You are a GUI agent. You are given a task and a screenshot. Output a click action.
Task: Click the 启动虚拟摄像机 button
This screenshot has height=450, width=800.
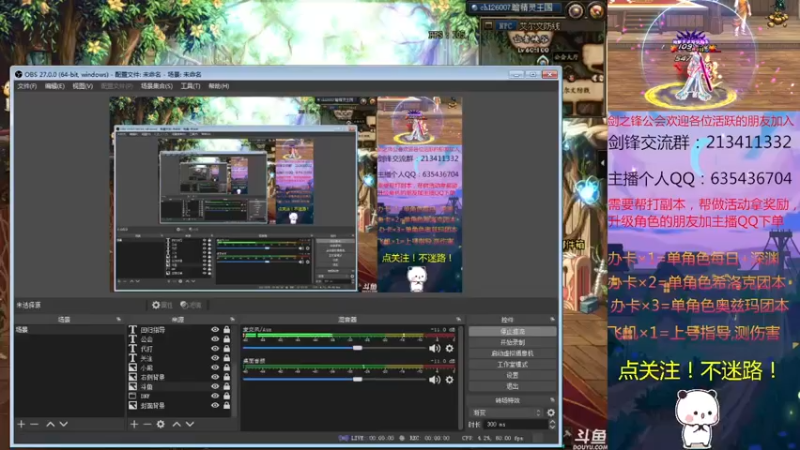click(512, 353)
